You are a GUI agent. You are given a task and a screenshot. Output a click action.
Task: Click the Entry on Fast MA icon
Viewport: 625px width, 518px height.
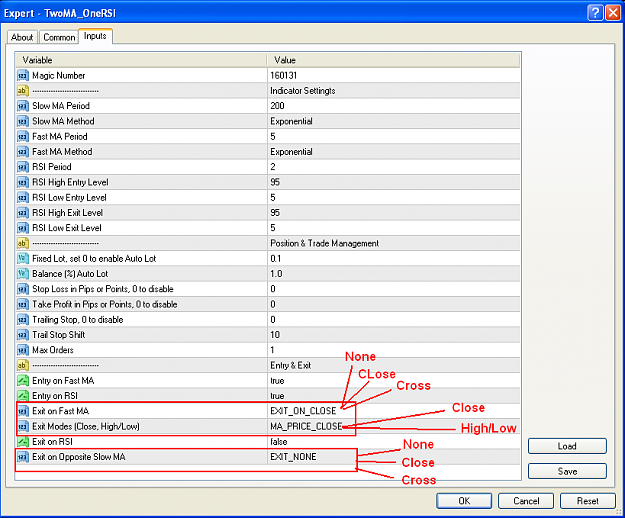pos(23,381)
